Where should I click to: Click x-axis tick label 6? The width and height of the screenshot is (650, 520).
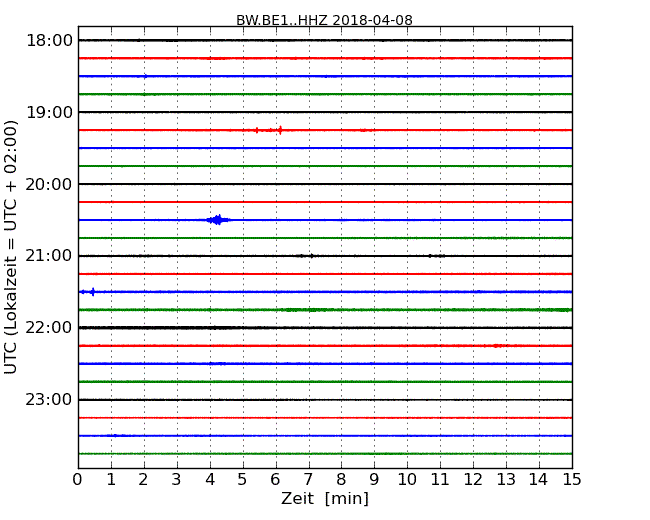click(275, 480)
